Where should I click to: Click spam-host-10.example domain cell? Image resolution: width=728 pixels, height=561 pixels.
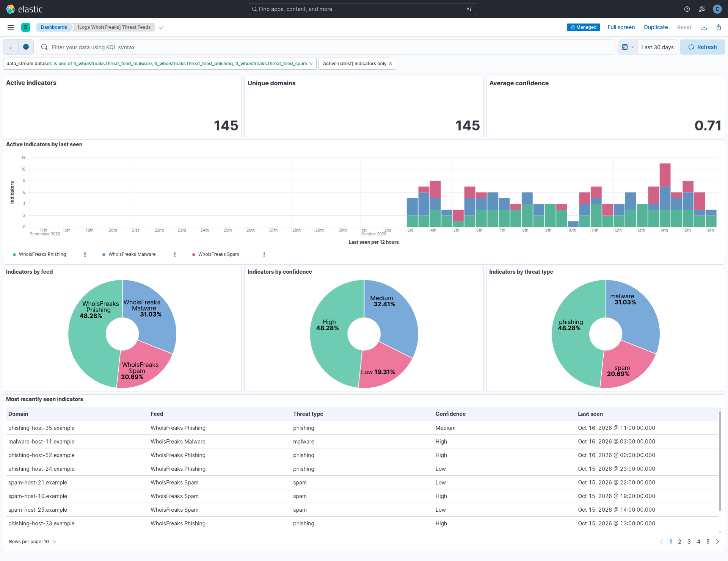pos(38,496)
